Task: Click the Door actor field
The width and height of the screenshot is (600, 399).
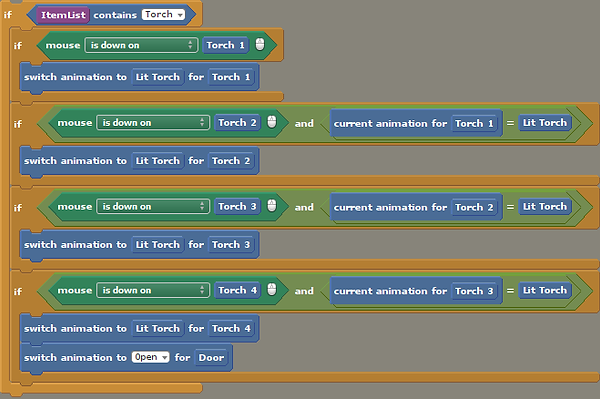Action: pos(211,358)
